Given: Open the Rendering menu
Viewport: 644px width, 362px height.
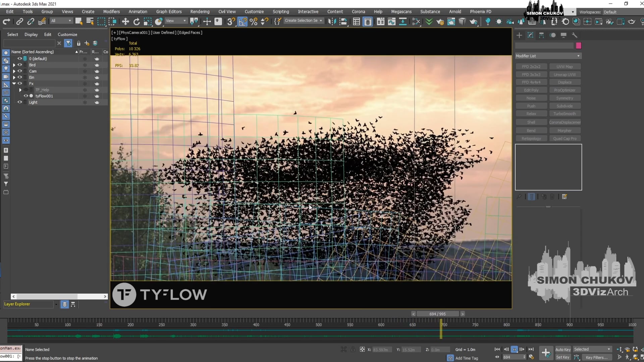Looking at the screenshot, I should (x=200, y=11).
